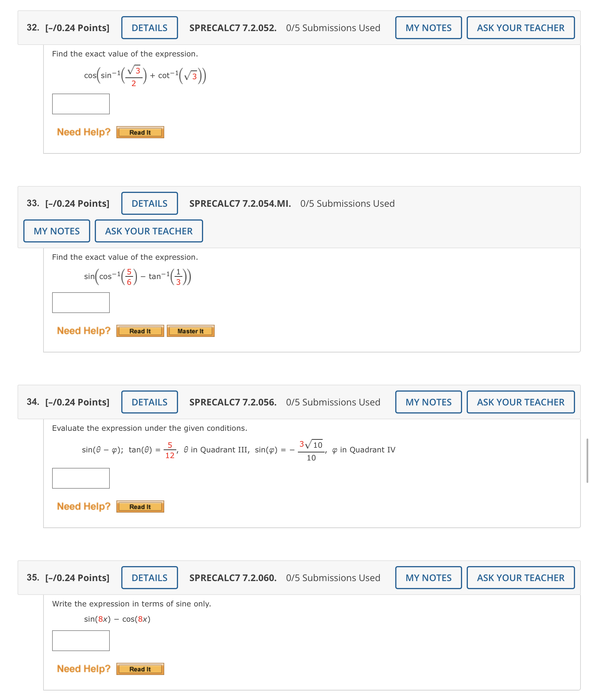Image resolution: width=590 pixels, height=700 pixels.
Task: Click answer box for question 32
Action: point(81,104)
